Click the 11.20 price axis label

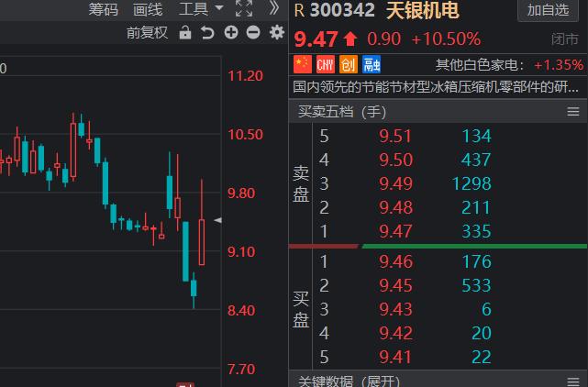point(246,76)
